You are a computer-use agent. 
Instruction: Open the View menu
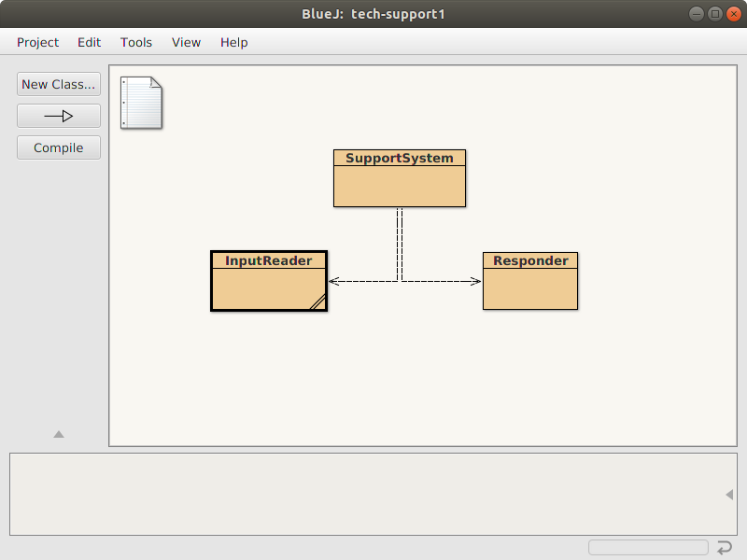(186, 42)
